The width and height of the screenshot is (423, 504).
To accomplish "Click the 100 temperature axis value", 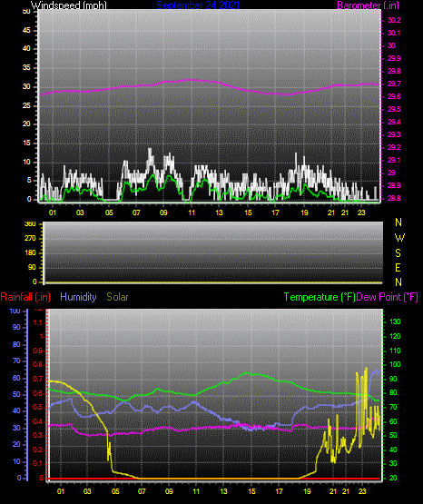I will 395,364.
